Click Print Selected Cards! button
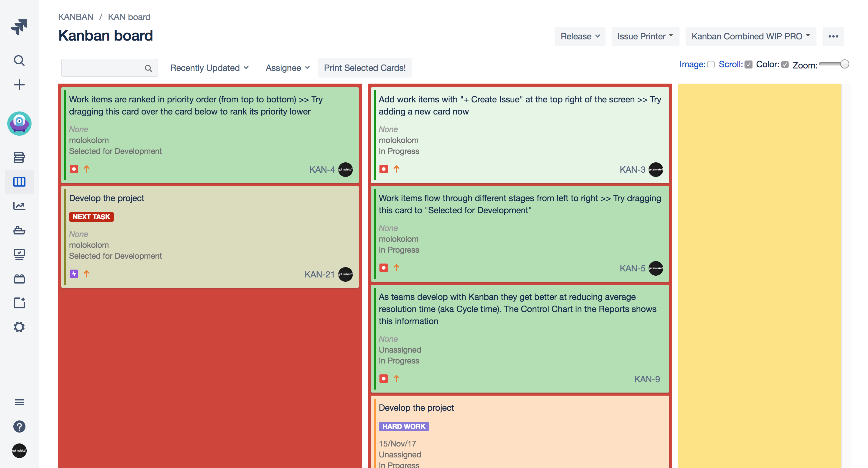This screenshot has height=468, width=868. coord(365,68)
